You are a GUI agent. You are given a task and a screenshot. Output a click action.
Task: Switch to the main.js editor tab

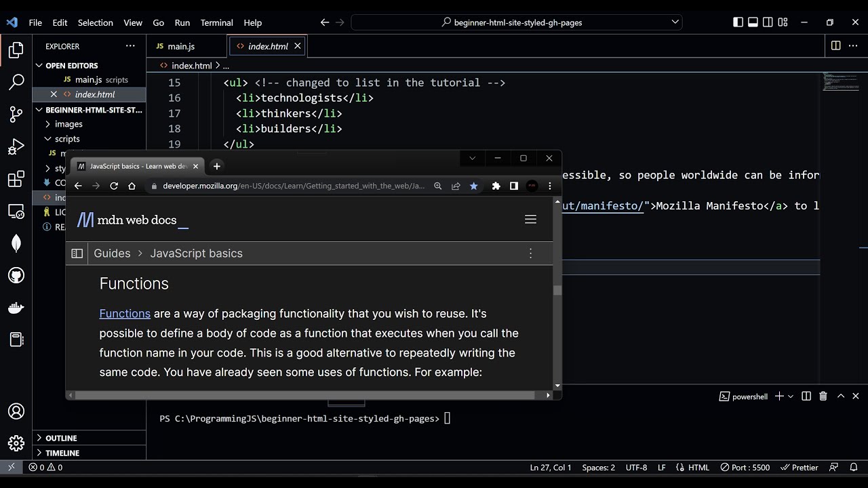coord(180,46)
